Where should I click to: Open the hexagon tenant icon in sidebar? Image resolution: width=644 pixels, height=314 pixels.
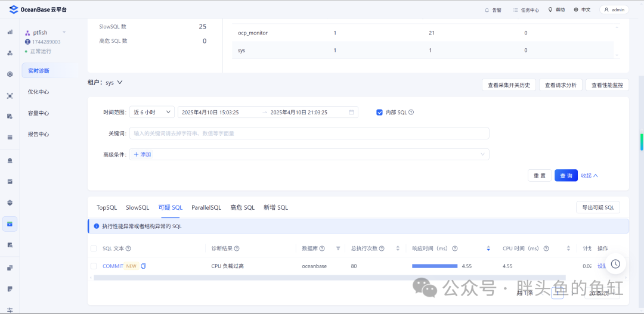pos(10,74)
